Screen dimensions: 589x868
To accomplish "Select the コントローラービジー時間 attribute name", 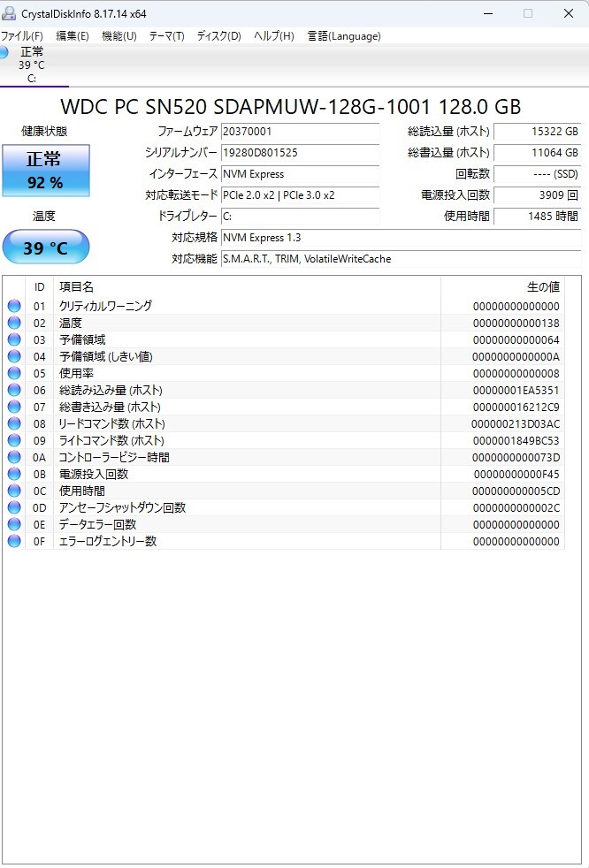I will (x=114, y=457).
